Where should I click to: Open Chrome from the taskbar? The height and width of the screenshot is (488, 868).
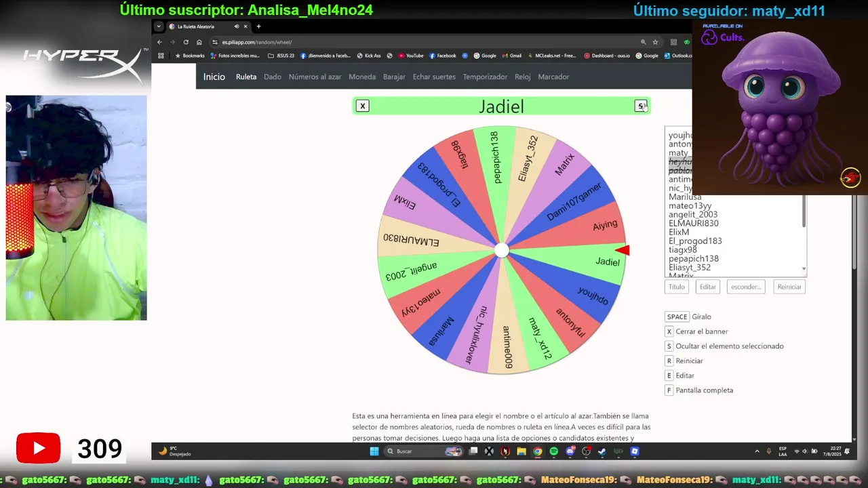(x=538, y=451)
